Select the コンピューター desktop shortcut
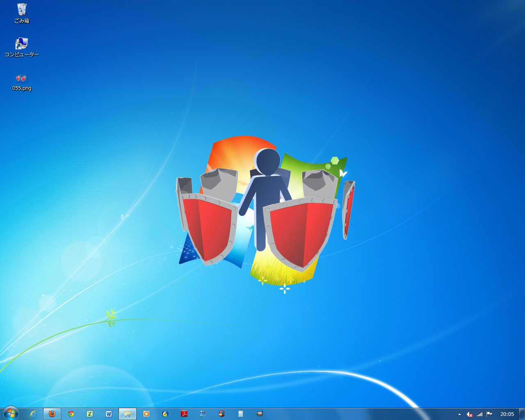525x420 pixels. click(22, 47)
